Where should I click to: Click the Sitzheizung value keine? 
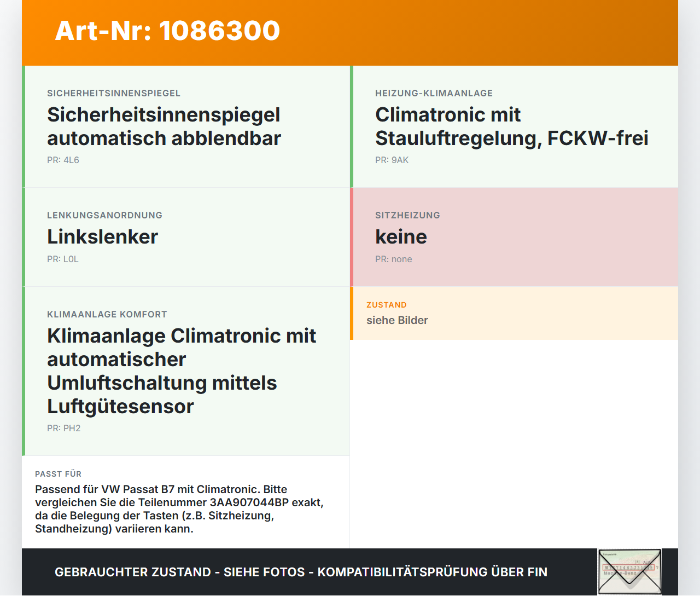click(x=401, y=237)
